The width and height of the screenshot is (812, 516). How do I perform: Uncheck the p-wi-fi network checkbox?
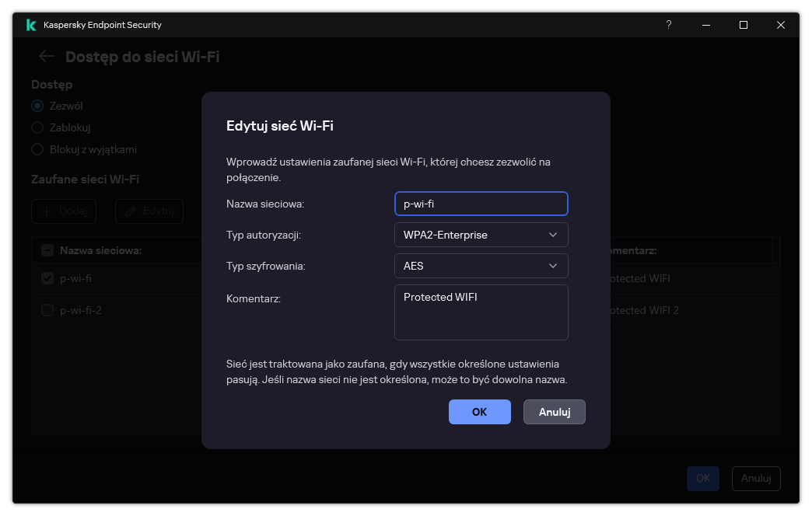tap(47, 278)
